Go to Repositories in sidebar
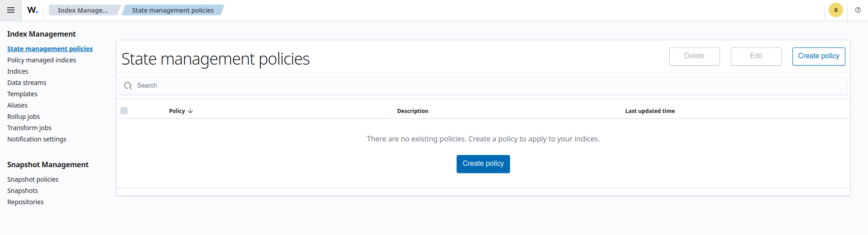868x235 pixels. (25, 202)
